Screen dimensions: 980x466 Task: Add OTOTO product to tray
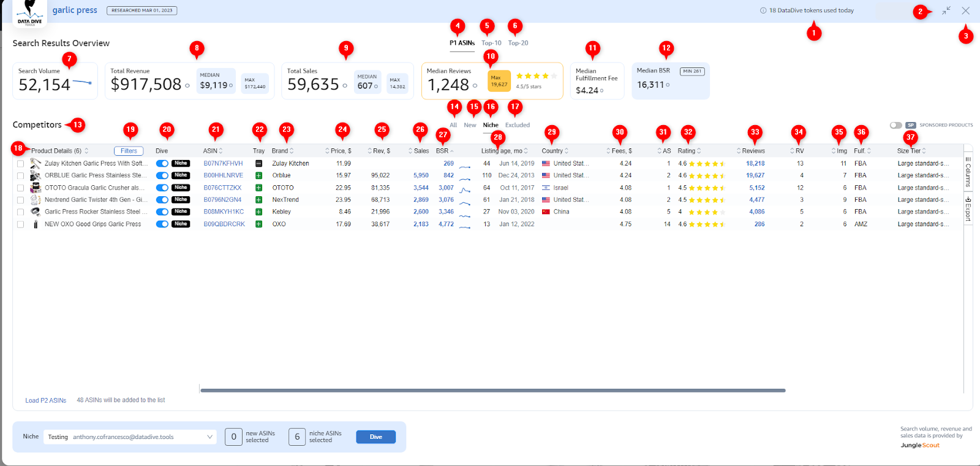[x=258, y=188]
